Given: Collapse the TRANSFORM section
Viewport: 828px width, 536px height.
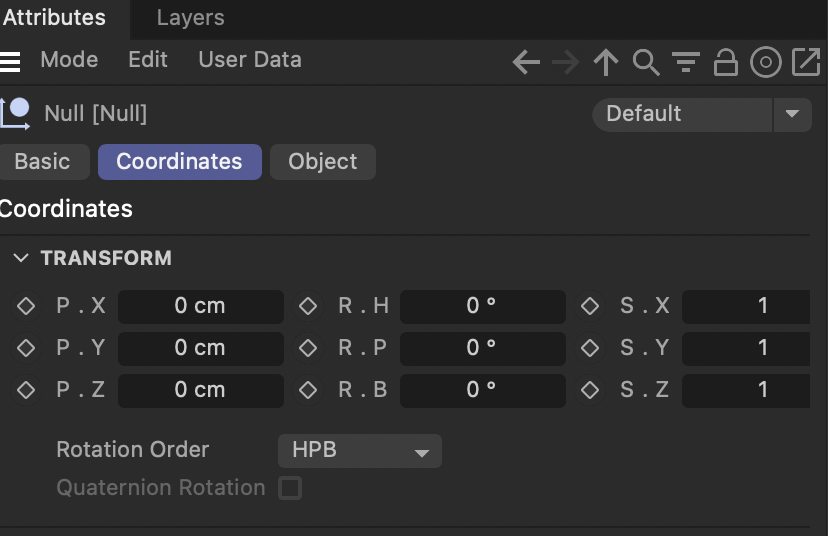Looking at the screenshot, I should 21,258.
